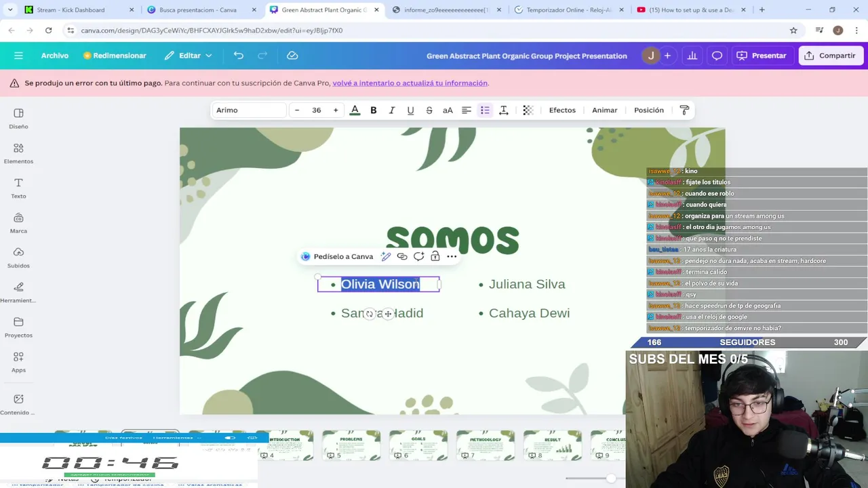868x488 pixels.
Task: Lock the selected text element
Action: tap(435, 256)
